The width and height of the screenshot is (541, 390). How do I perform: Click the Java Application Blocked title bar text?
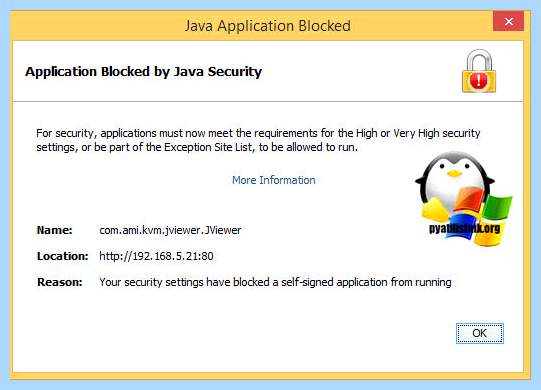268,26
